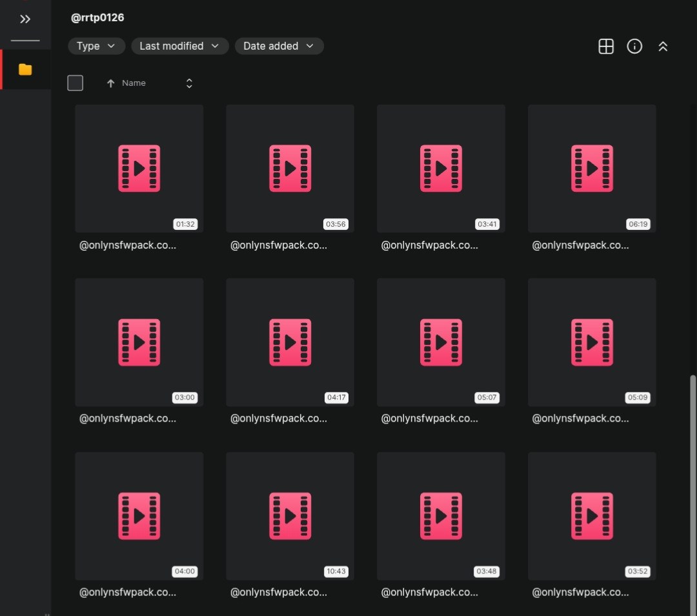Open the video thumbnail with duration 03:41
Screen dimensions: 697x616
click(x=441, y=169)
